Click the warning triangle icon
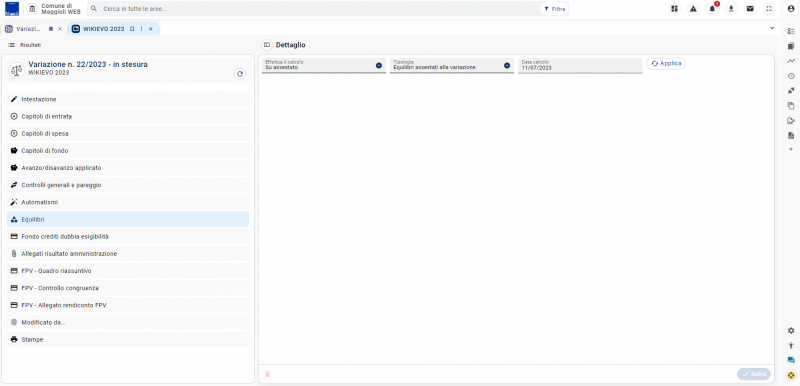Image resolution: width=800 pixels, height=386 pixels. 693,9
